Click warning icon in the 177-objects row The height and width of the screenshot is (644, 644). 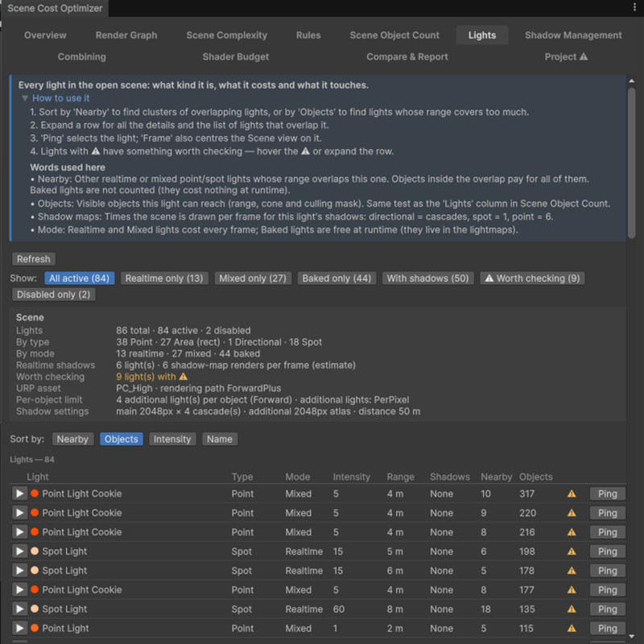[572, 590]
